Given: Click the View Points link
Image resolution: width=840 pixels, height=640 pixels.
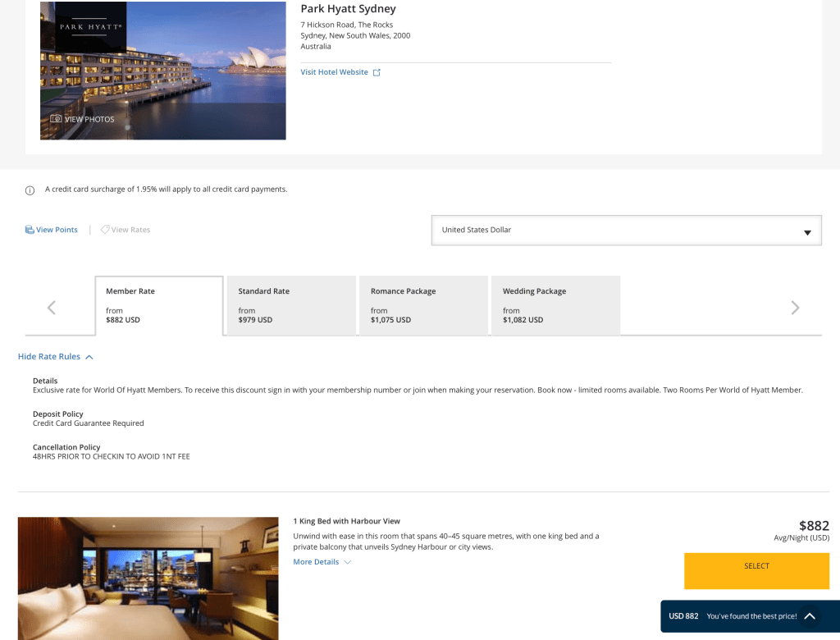Looking at the screenshot, I should coord(57,230).
